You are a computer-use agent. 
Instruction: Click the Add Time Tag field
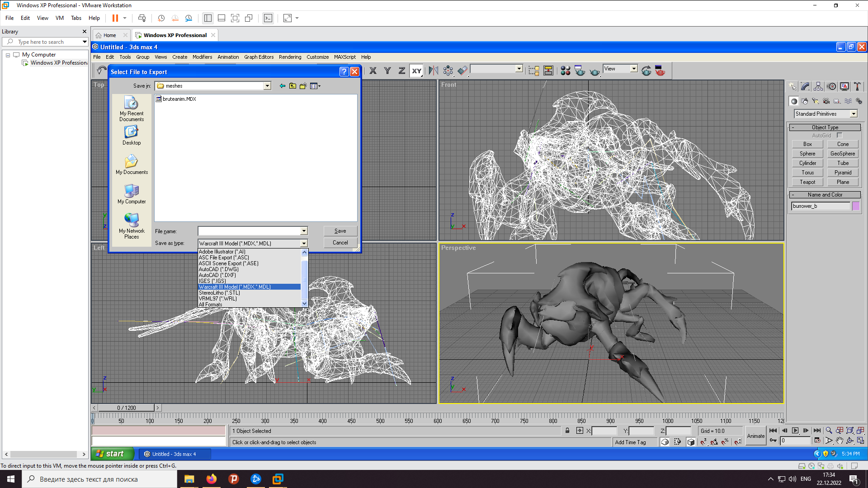coord(635,442)
